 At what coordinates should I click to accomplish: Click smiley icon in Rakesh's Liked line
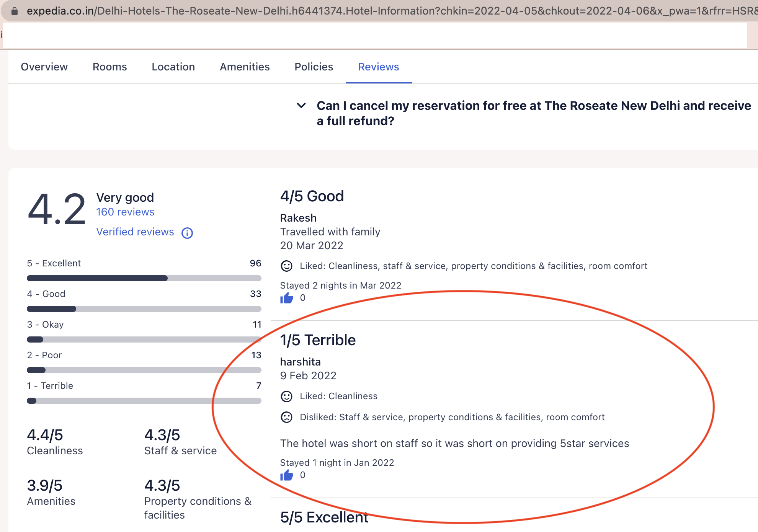coord(287,266)
